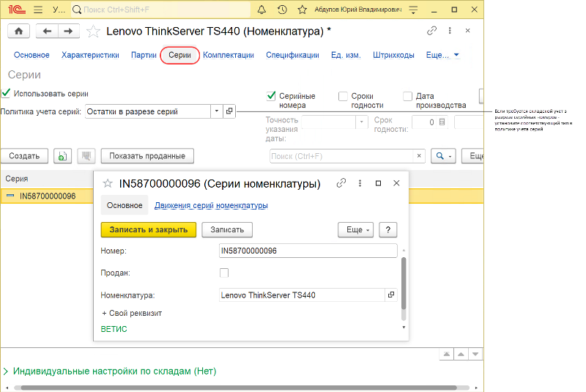
Task: Move to top of list arrow
Action: tap(447, 354)
